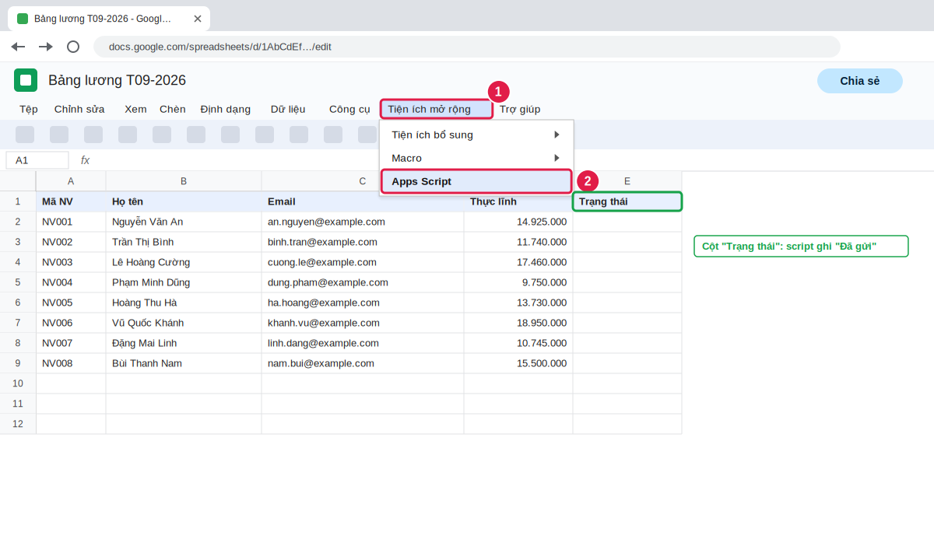This screenshot has height=560, width=934.
Task: Select cell NV008
Action: pos(71,363)
